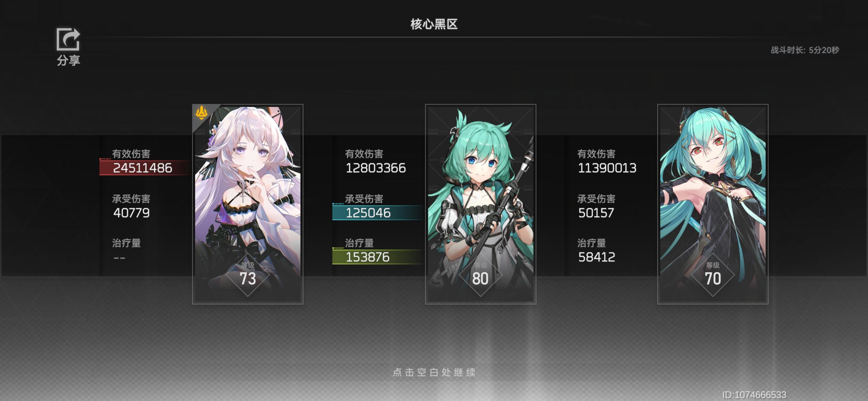This screenshot has width=868, height=401.
Task: Select the green-haired level 80 character card
Action: tap(480, 204)
